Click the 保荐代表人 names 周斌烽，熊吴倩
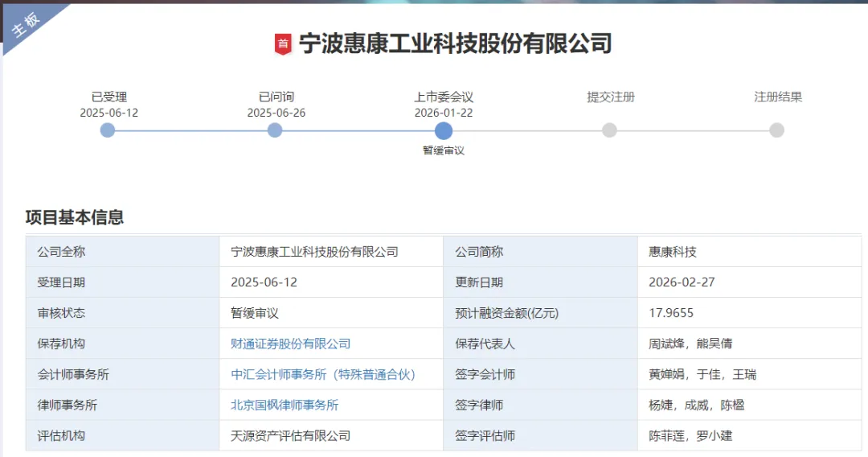The image size is (868, 457). (x=690, y=344)
